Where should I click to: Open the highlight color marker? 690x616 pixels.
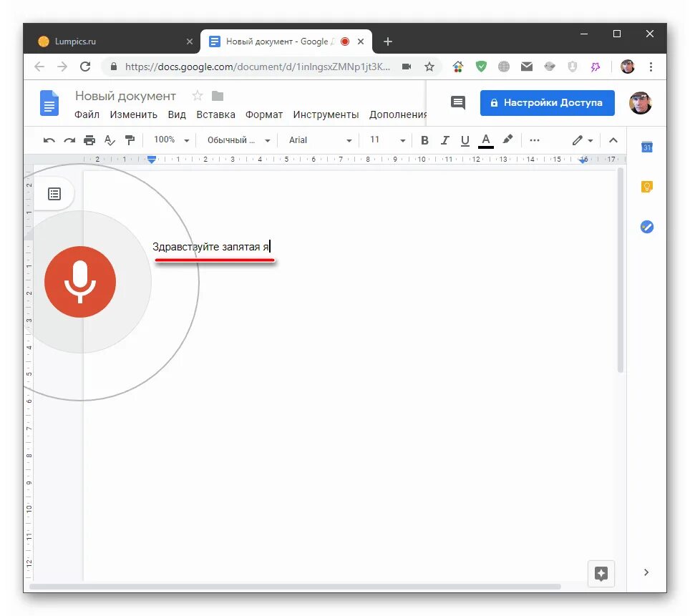507,140
